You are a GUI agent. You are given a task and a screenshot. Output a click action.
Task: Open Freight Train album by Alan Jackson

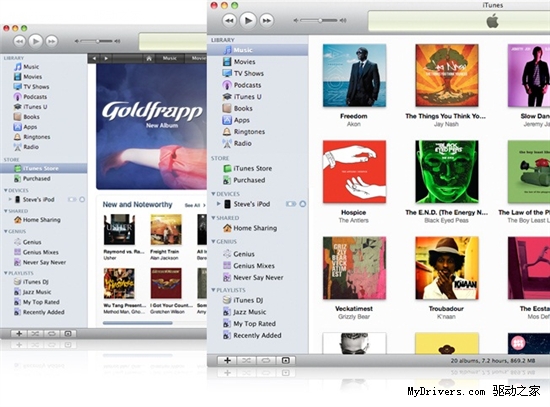[166, 229]
